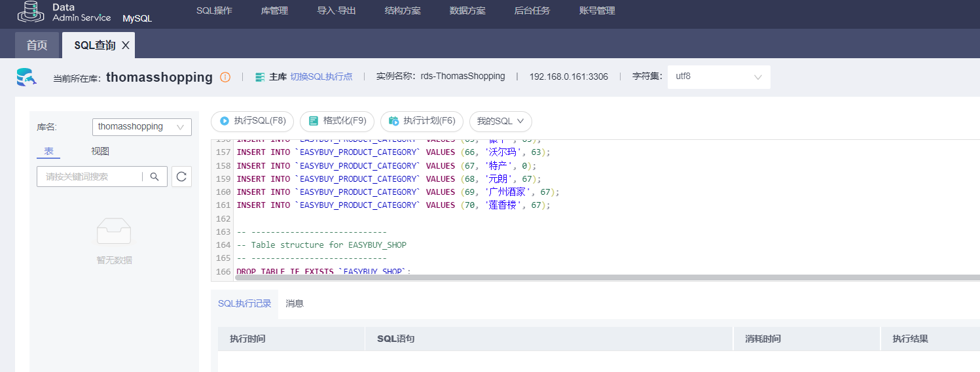Click the search magnifier icon in table search

[x=155, y=177]
